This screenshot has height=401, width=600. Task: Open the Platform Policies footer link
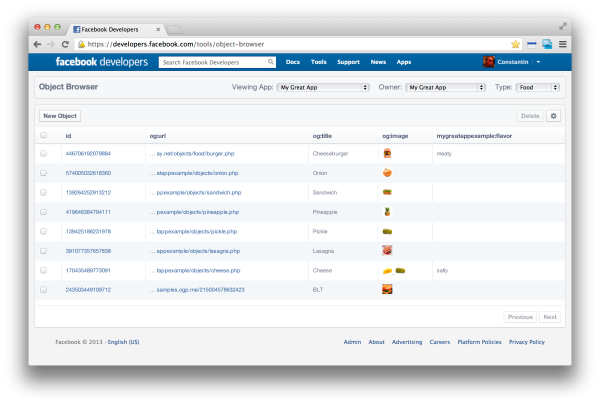click(x=479, y=342)
